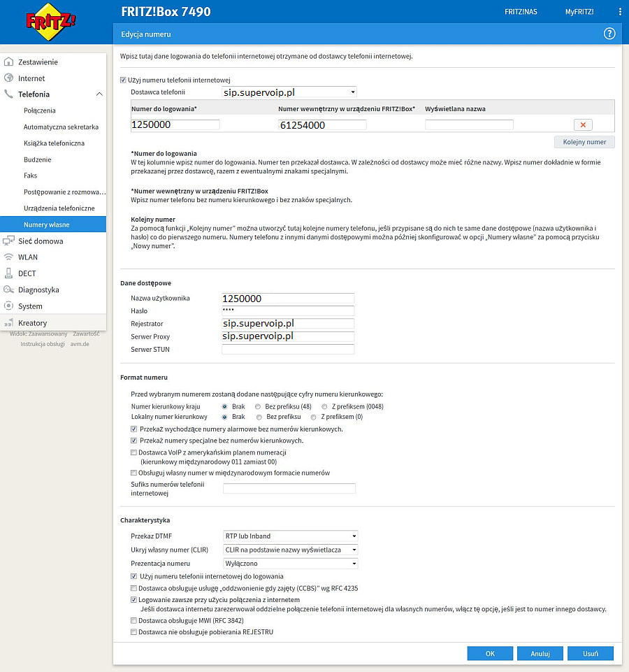The height and width of the screenshot is (672, 629).
Task: Open the Przekaz DTMF dropdown
Action: (x=291, y=536)
